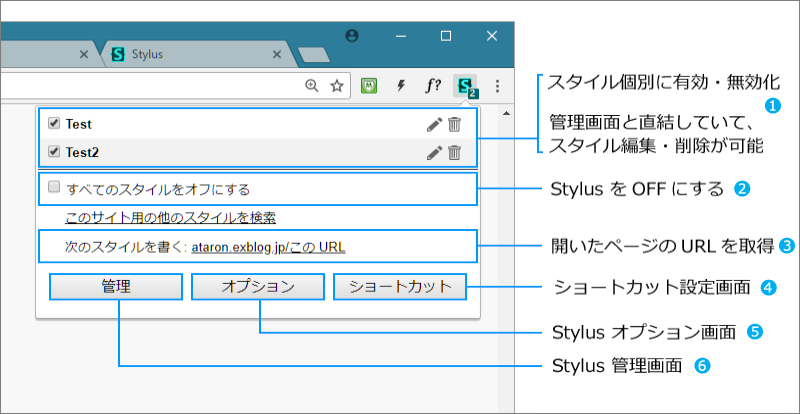Click the ショートカット button

[399, 286]
